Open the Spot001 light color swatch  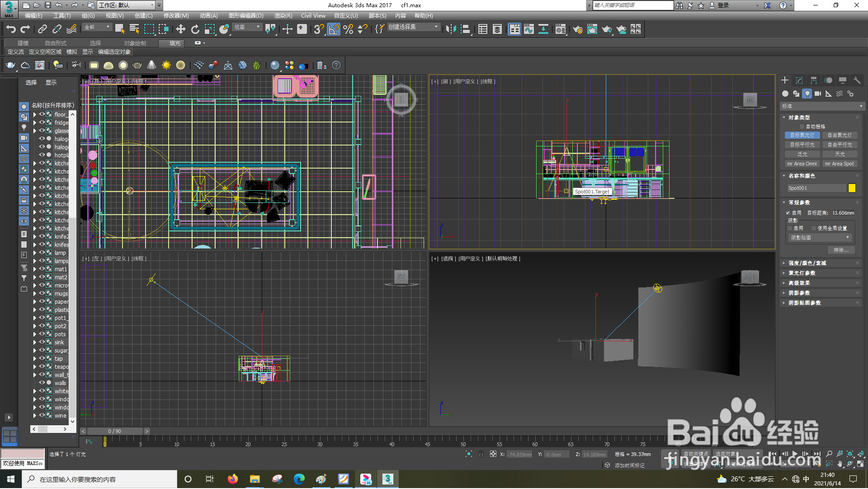(852, 188)
